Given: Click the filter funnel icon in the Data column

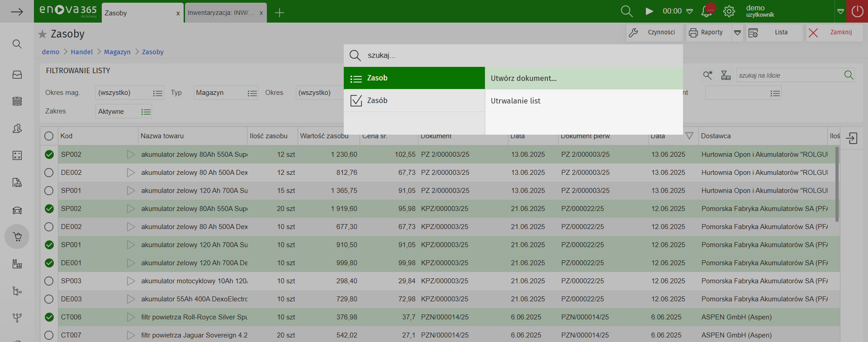Looking at the screenshot, I should (x=689, y=136).
